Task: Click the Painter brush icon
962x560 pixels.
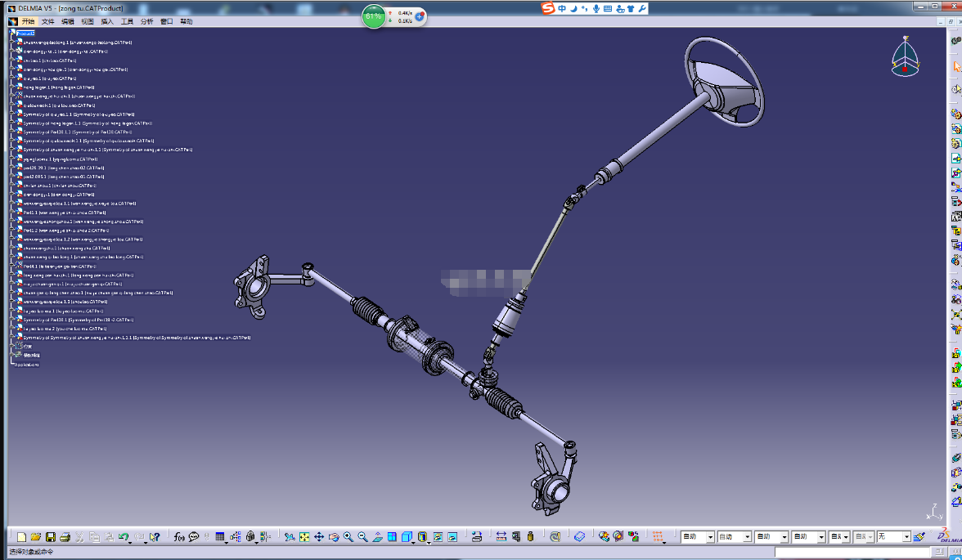Action: coord(919,536)
